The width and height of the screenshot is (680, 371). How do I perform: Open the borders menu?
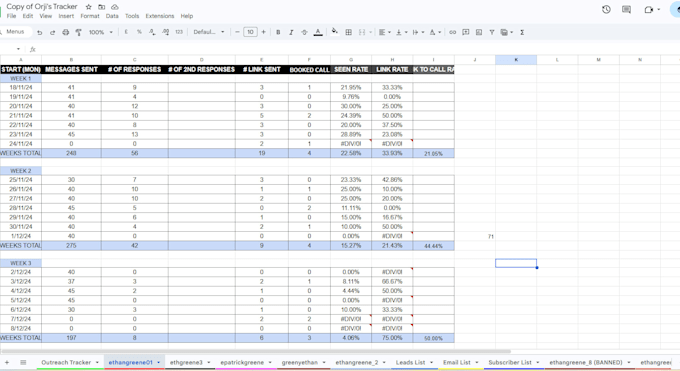[x=348, y=32]
